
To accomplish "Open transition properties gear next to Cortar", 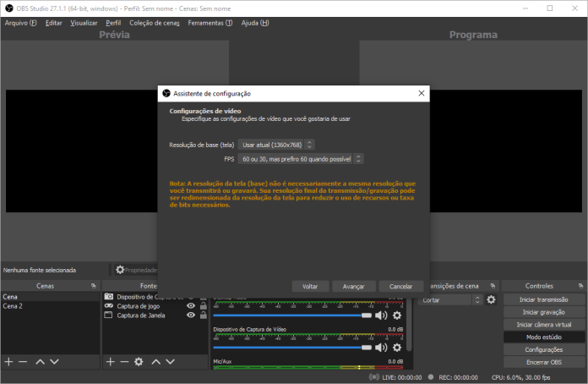I will (491, 299).
